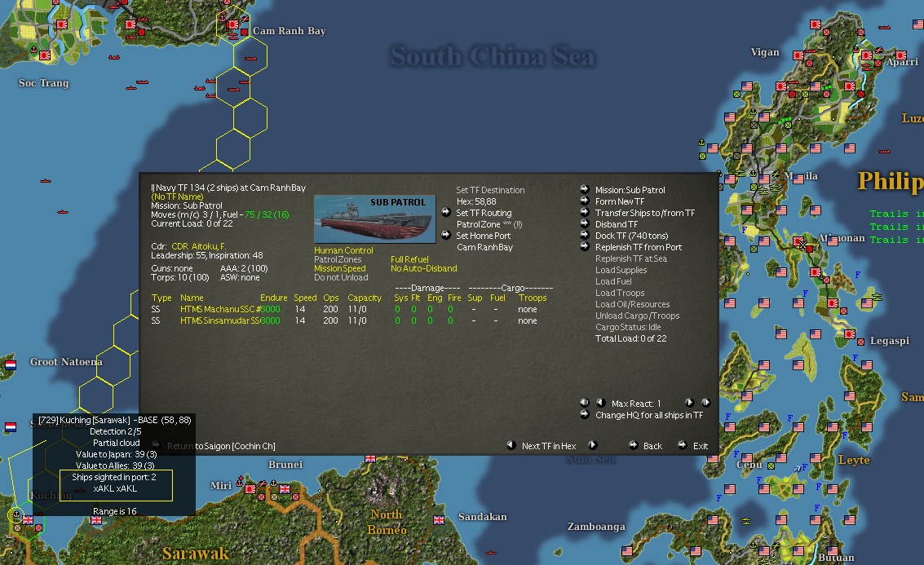Click Return to Saigon [Cochin Ch]
Screen dimensions: 924x565
[221, 446]
